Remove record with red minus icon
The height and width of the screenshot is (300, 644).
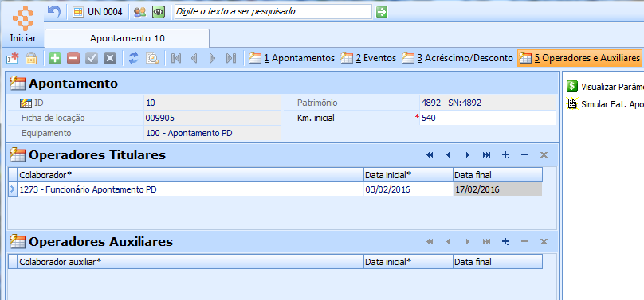73,58
